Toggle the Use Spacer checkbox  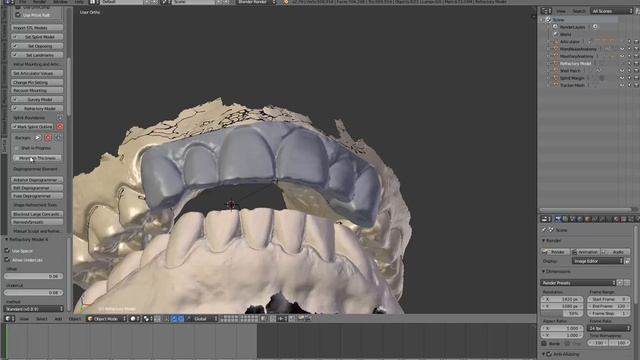click(7, 251)
